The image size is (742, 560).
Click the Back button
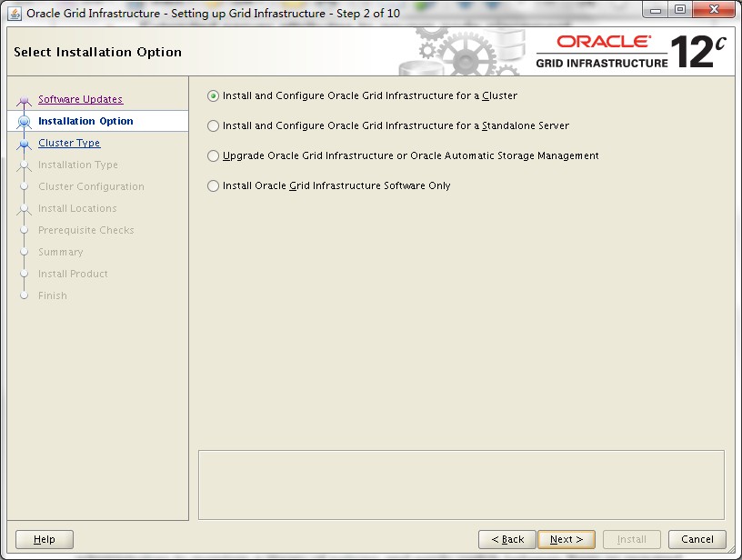pyautogui.click(x=507, y=539)
